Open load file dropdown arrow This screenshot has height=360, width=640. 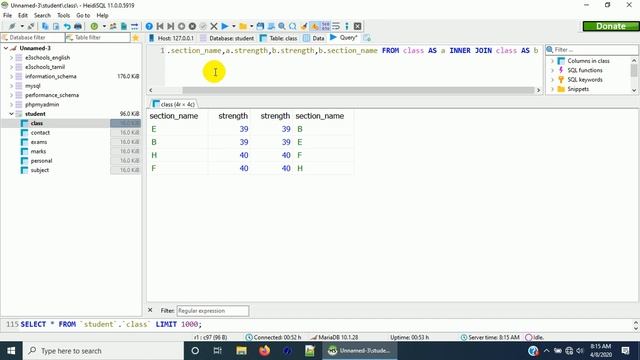click(x=251, y=26)
